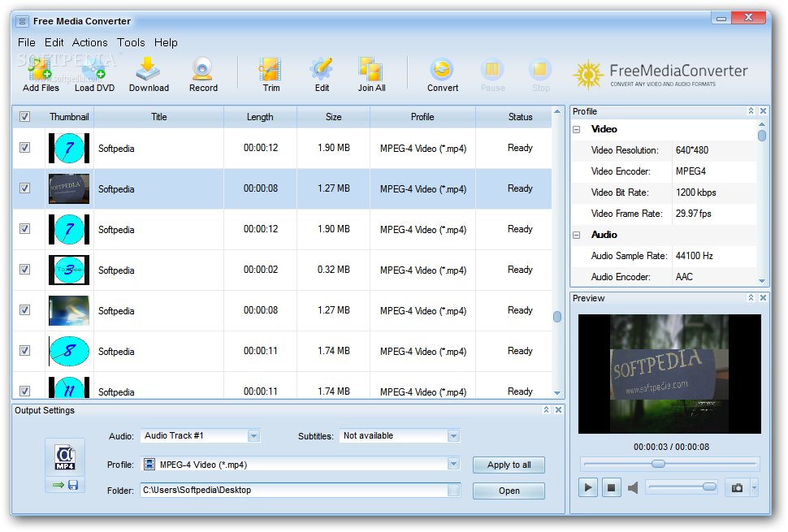
Task: Open the File menu
Action: pos(27,43)
